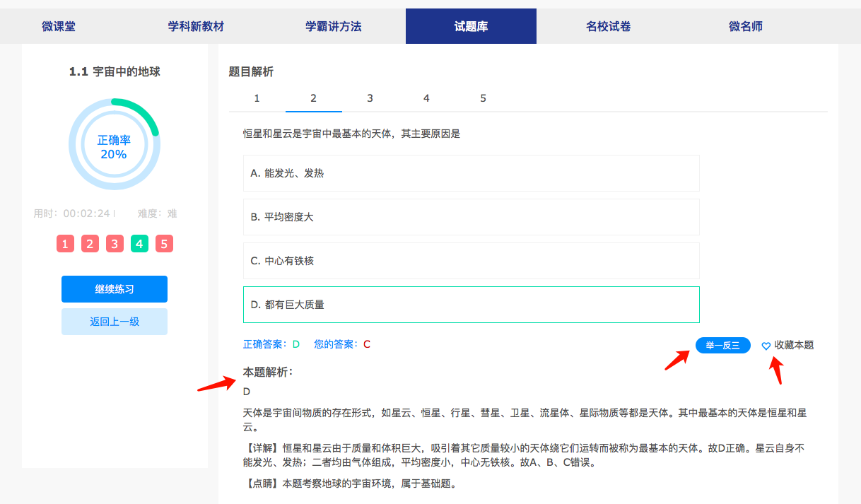Jump to question 5 red badge

[164, 244]
